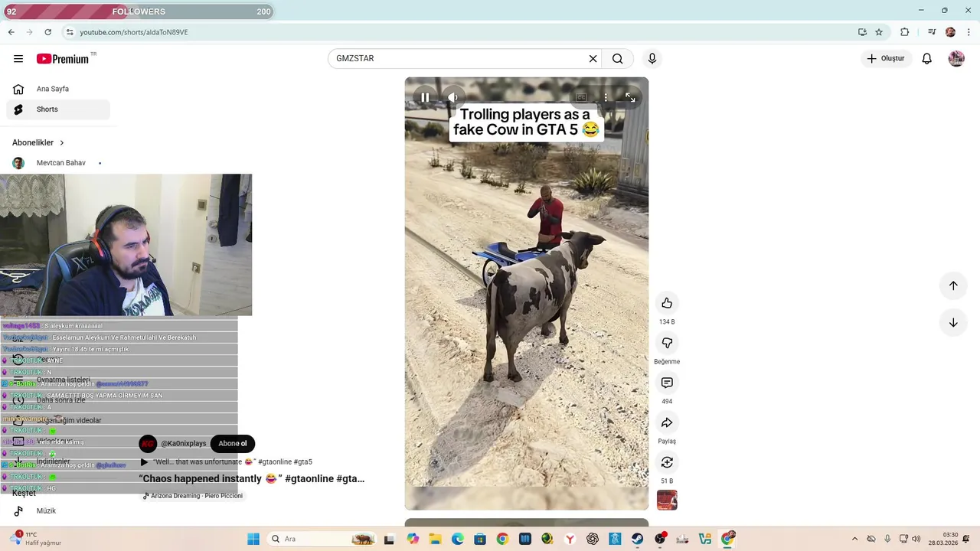Select Shorts in sidebar
Image resolution: width=980 pixels, height=551 pixels.
point(58,109)
